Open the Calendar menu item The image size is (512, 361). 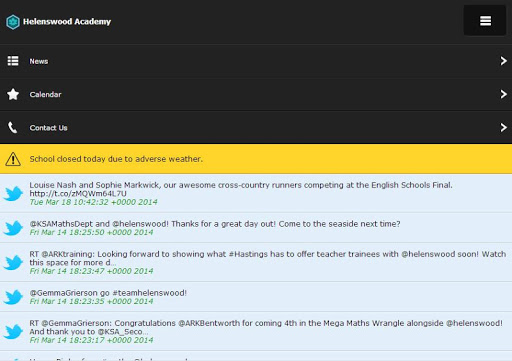256,94
